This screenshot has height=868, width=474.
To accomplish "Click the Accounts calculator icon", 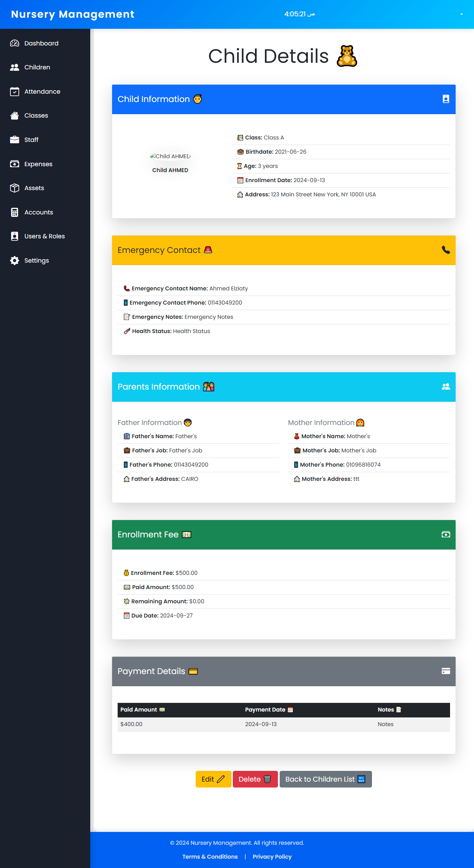I will (15, 212).
